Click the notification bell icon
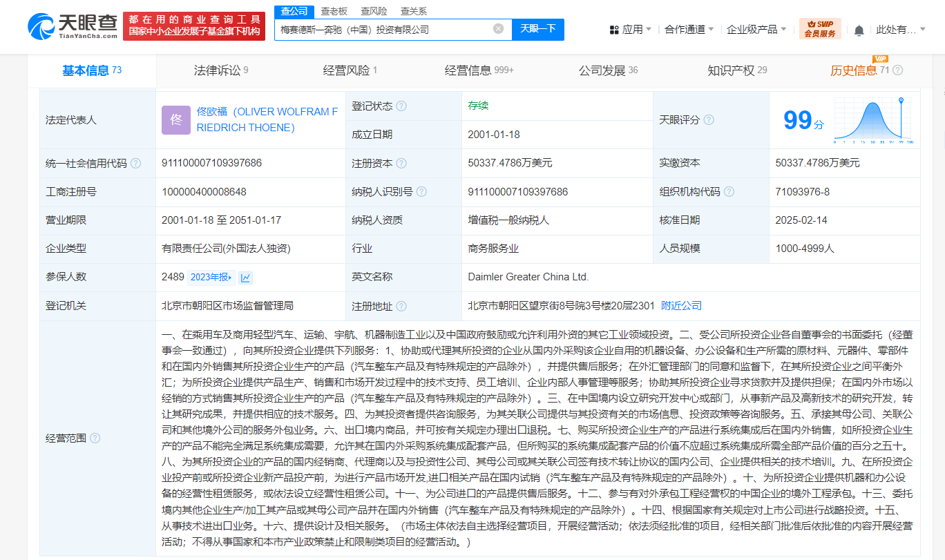This screenshot has height=560, width=945. [x=859, y=30]
